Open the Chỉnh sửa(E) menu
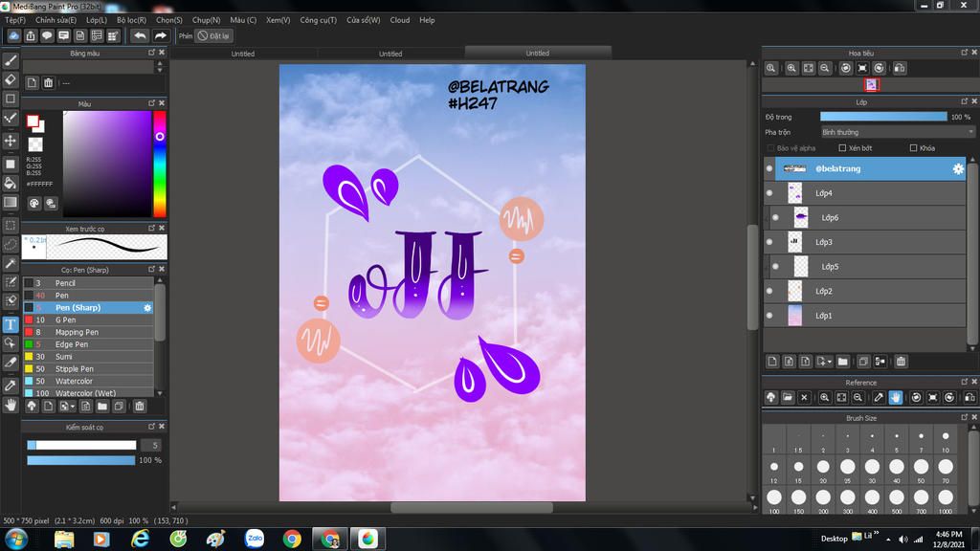Screen dimensions: 980x551 click(x=56, y=20)
